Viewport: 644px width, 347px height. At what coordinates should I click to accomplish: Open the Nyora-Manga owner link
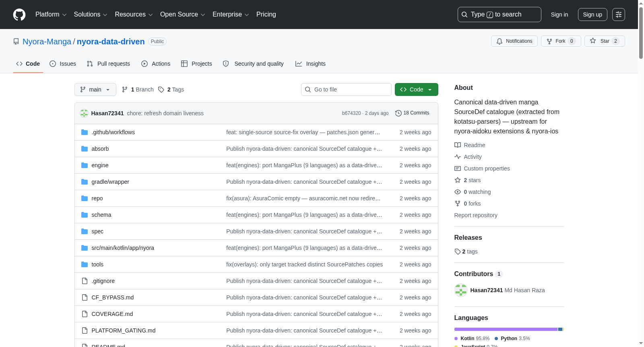[47, 42]
